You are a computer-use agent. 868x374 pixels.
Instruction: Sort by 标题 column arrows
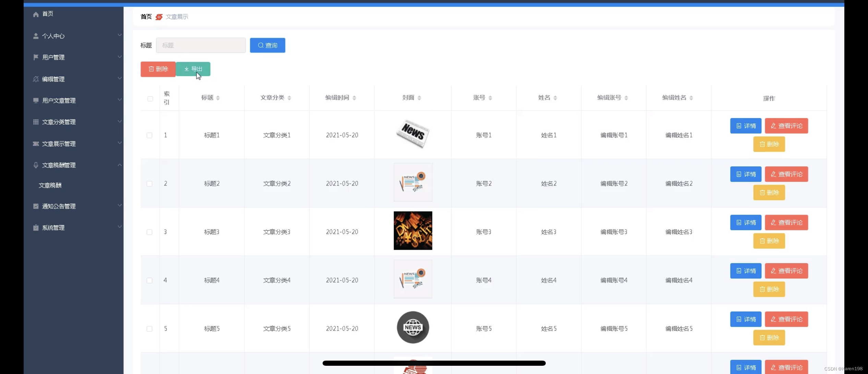coord(218,98)
